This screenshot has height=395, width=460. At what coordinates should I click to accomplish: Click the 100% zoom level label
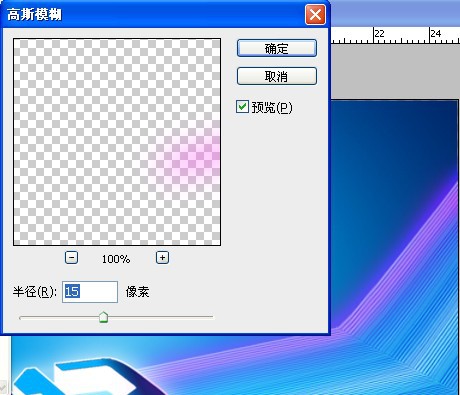pos(116,259)
